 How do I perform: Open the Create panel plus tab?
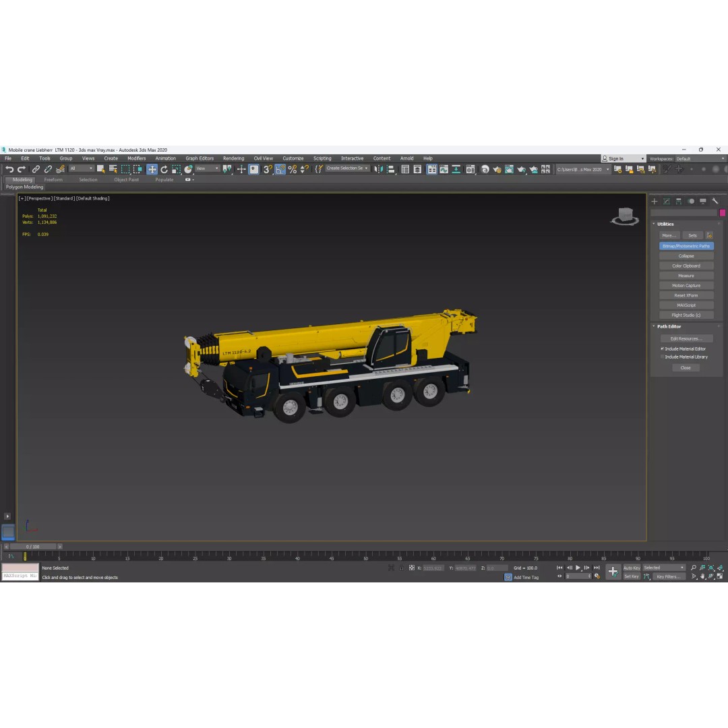pos(654,201)
